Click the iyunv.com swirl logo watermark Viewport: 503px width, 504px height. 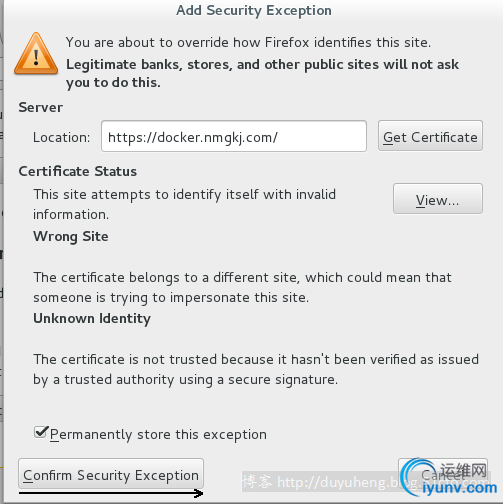tap(448, 478)
